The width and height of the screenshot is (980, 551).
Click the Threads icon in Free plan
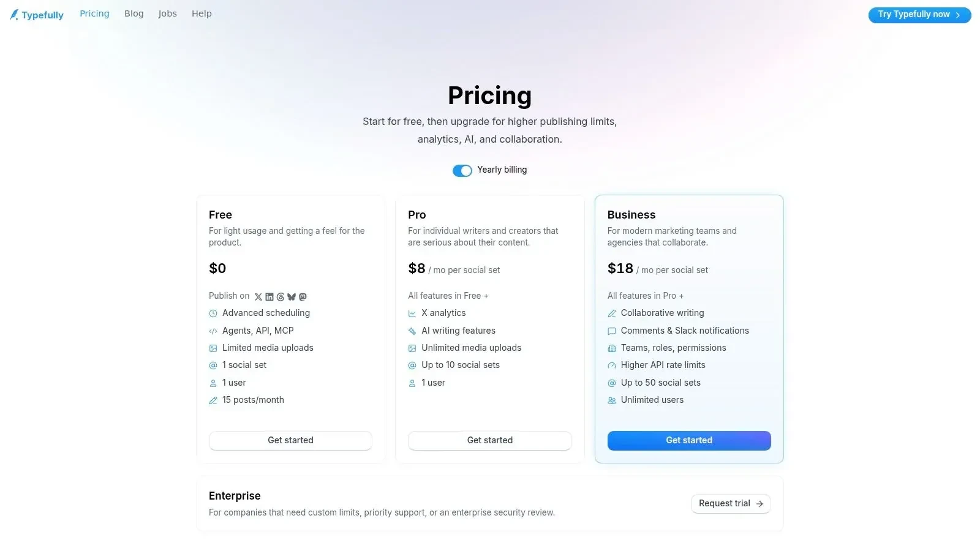(x=281, y=297)
